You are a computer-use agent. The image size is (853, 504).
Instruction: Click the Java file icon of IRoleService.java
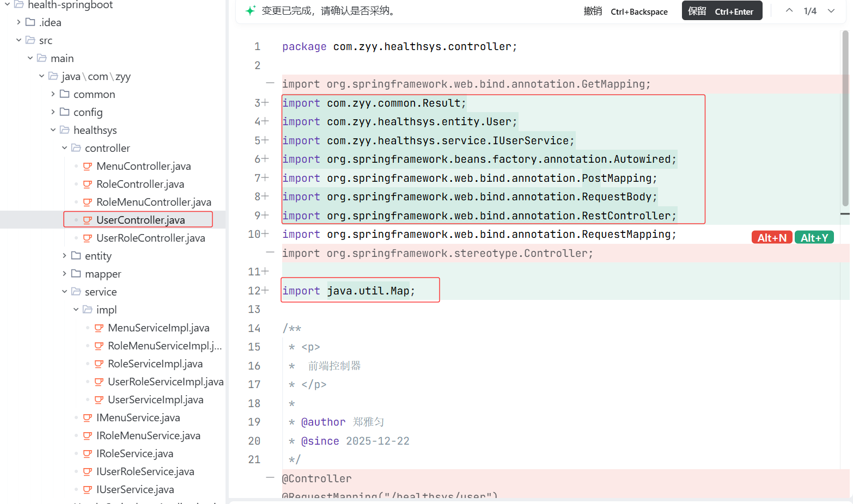pos(87,453)
